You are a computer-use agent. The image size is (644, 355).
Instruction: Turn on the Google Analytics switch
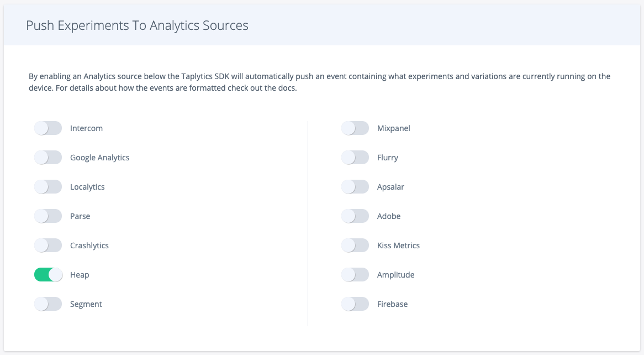(48, 158)
